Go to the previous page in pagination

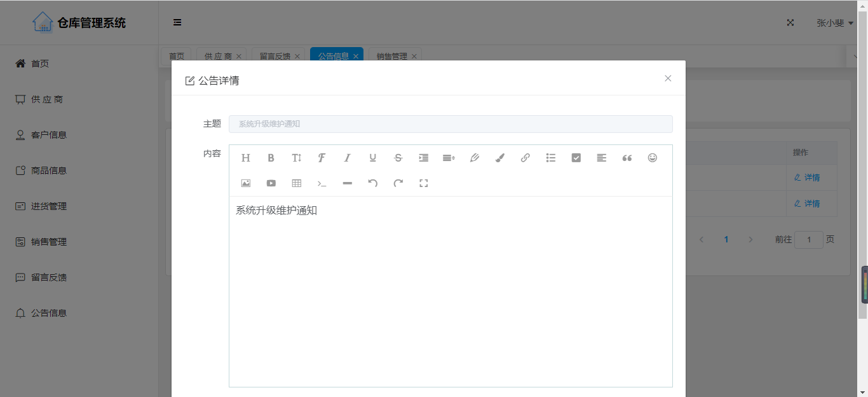pos(702,240)
